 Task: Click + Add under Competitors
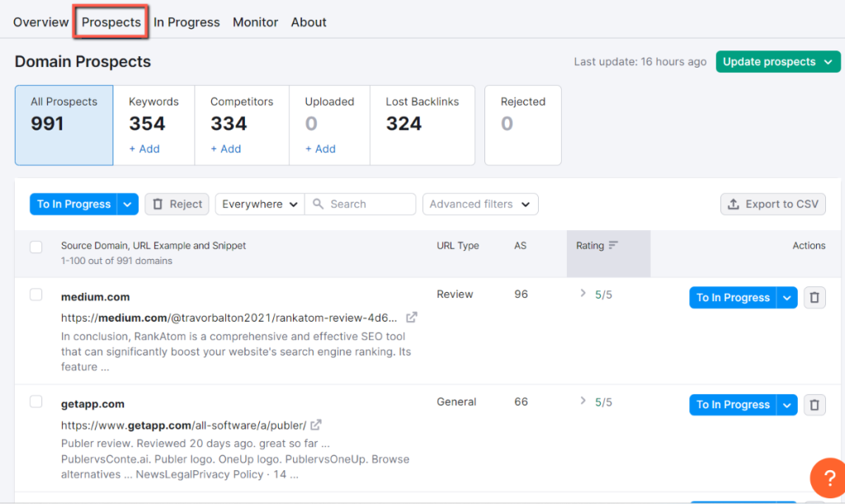coord(225,148)
